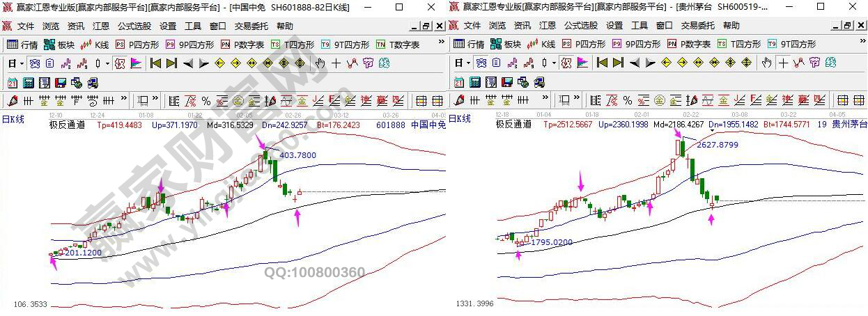
Task: Jump to first bar in 贵州茅台 window
Action: click(x=601, y=63)
